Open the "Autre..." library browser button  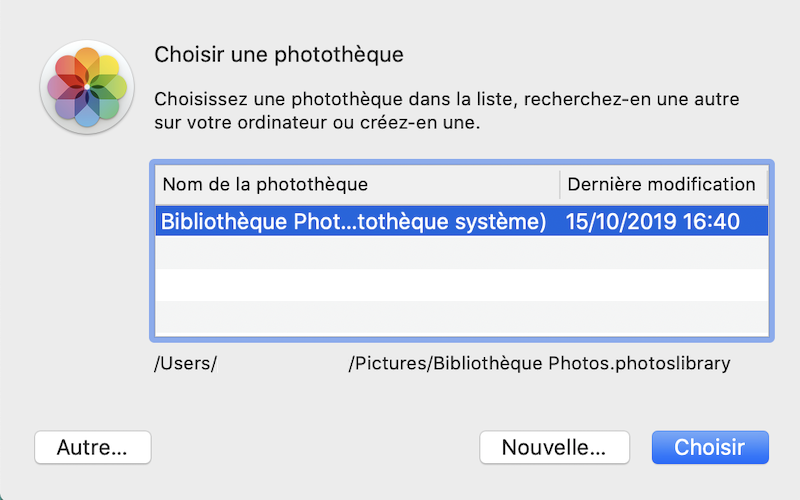(x=92, y=448)
